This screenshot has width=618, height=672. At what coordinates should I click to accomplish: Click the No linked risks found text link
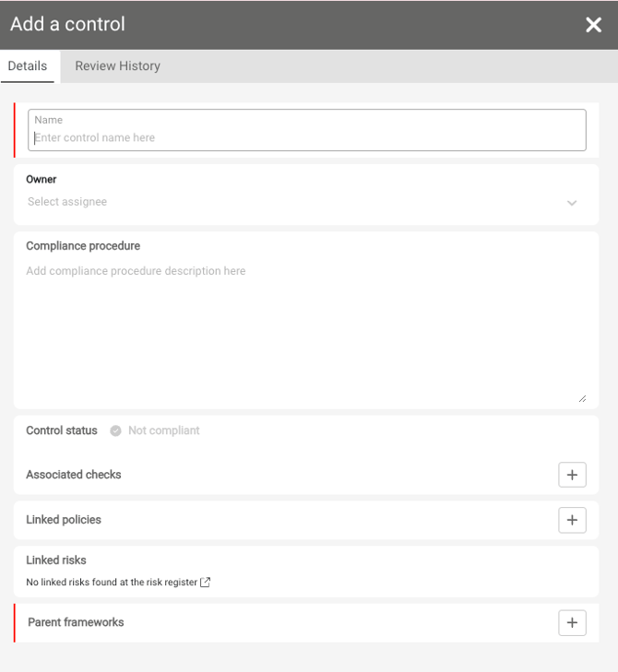point(111,582)
